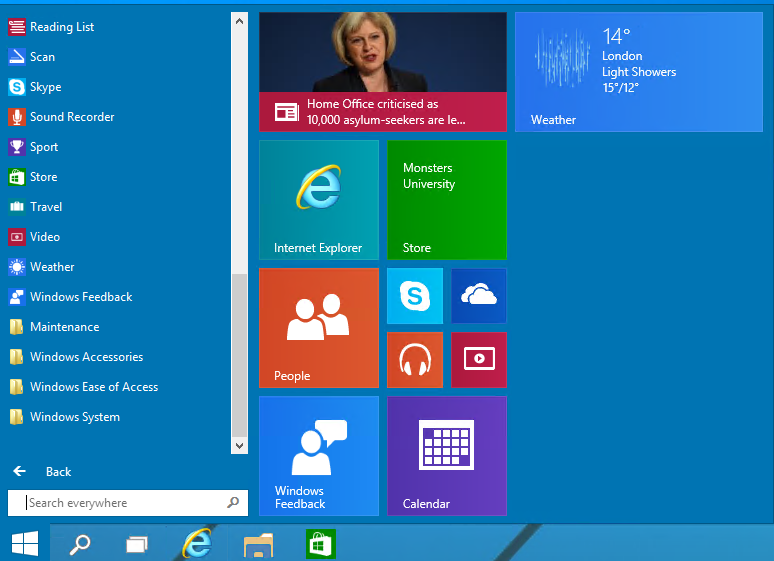Open Reading List from the apps list
The image size is (774, 561).
coord(51,27)
